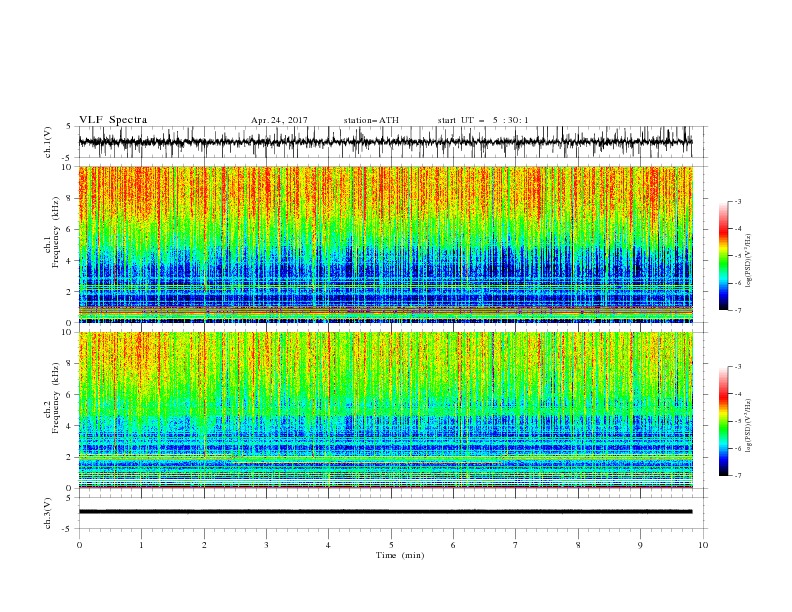This screenshot has height=612, width=792.
Task: Click the upper ch.1 PSD color bar
Action: click(723, 256)
